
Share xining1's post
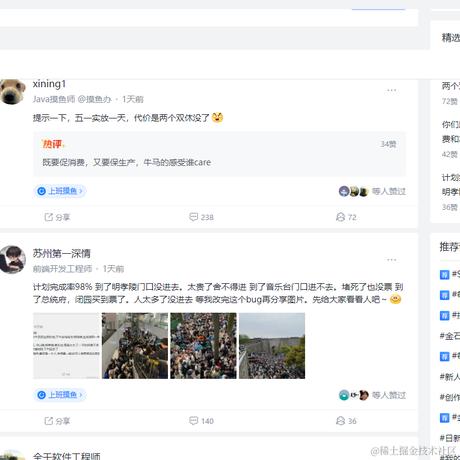pyautogui.click(x=57, y=217)
